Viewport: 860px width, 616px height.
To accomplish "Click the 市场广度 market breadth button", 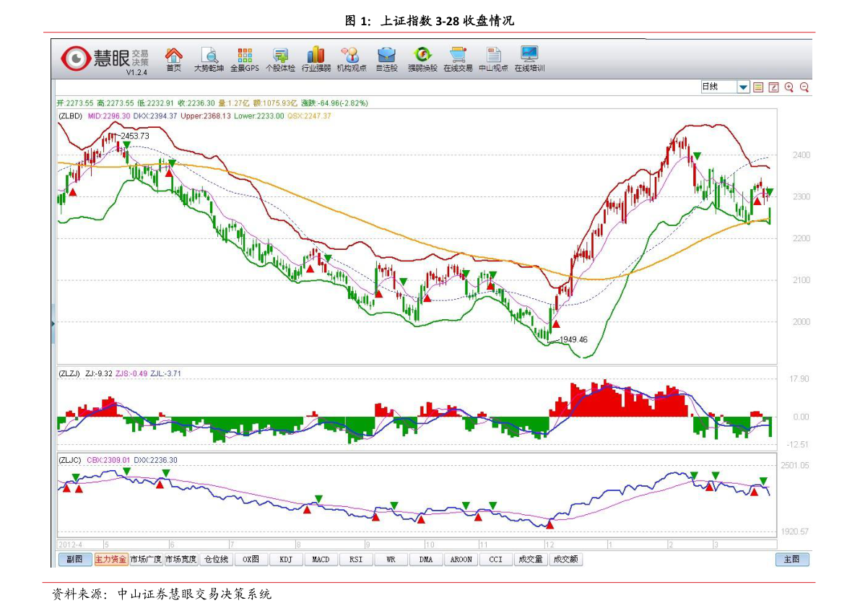I will coord(146,560).
